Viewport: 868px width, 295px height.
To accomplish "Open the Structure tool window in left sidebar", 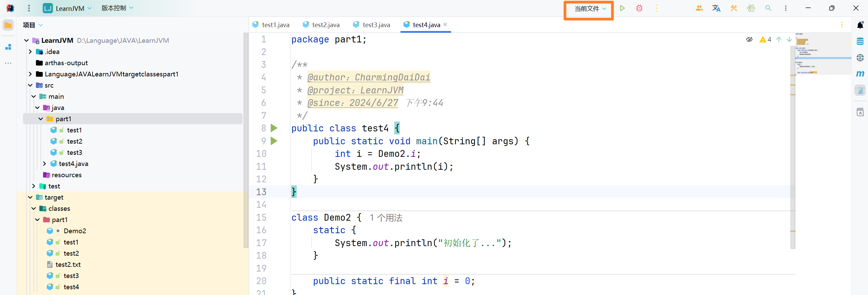I will [8, 47].
